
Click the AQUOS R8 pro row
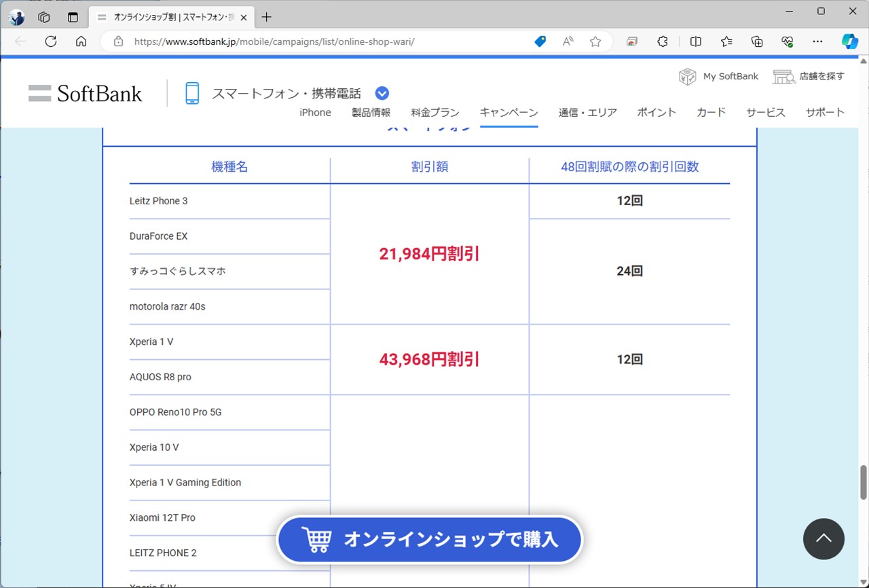click(x=229, y=378)
